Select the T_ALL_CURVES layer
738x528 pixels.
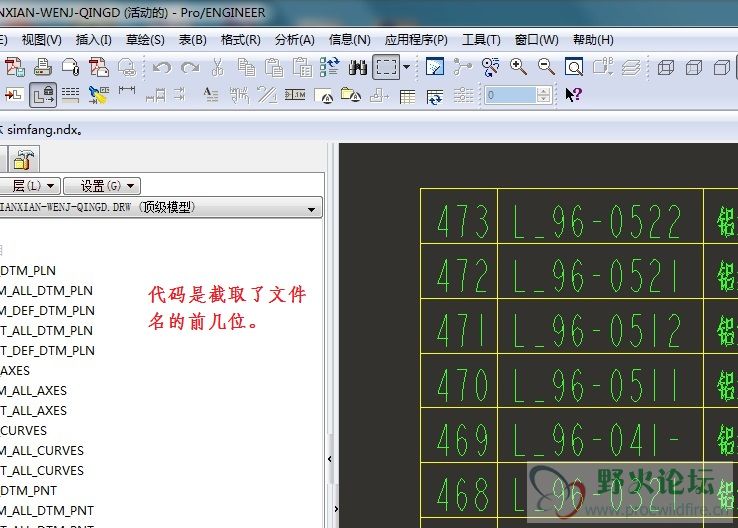click(x=41, y=471)
